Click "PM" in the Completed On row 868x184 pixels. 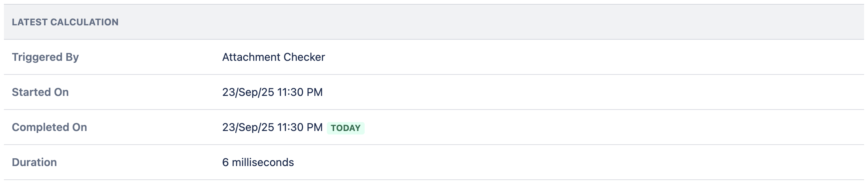tap(315, 127)
